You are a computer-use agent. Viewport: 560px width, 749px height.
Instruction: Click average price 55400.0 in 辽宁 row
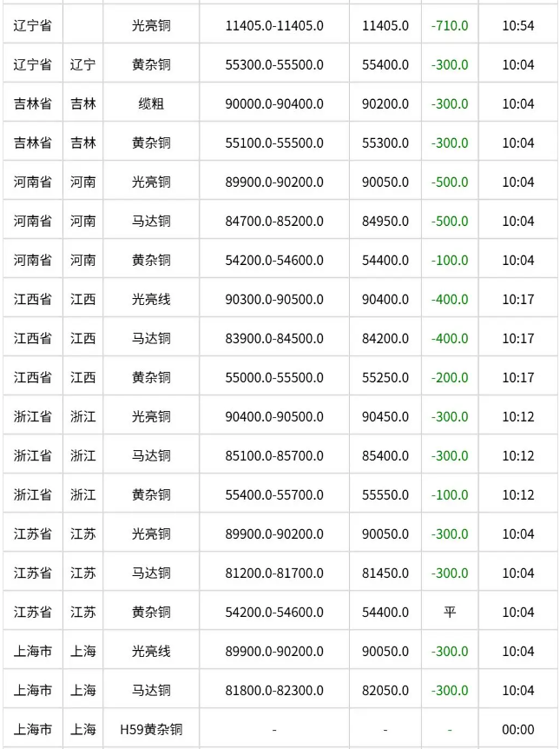pos(385,64)
